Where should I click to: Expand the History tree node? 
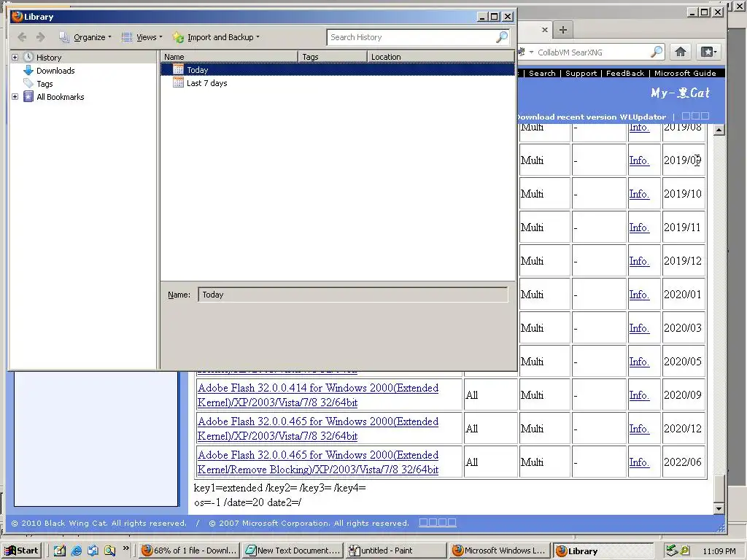pyautogui.click(x=15, y=57)
